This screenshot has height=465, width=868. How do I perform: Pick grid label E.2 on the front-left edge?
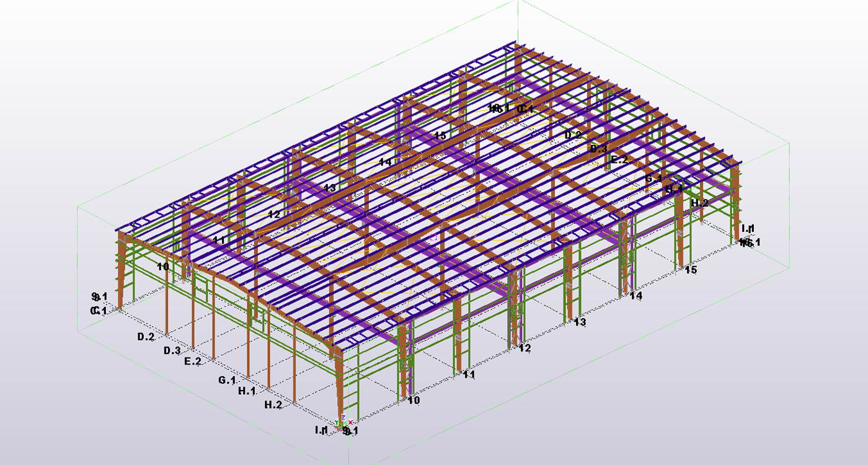pos(193,361)
